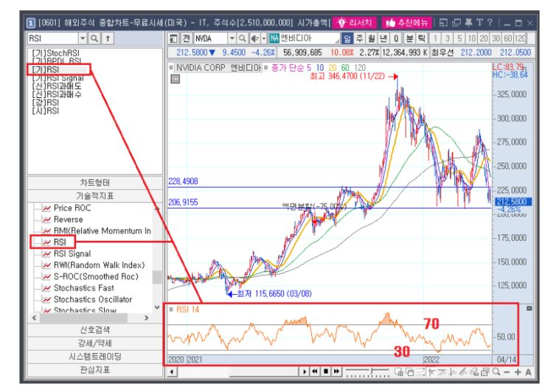This screenshot has height=392, width=548.
Task: Toggle the weekly (주) period button
Action: point(359,38)
